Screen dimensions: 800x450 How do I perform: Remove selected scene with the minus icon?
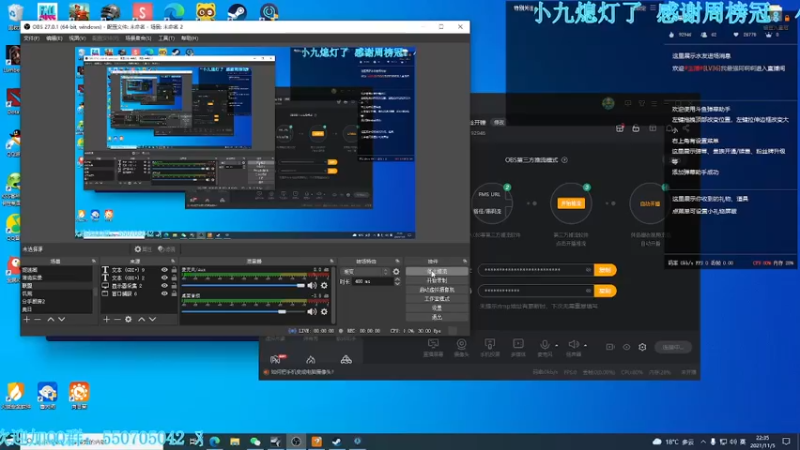coord(37,319)
